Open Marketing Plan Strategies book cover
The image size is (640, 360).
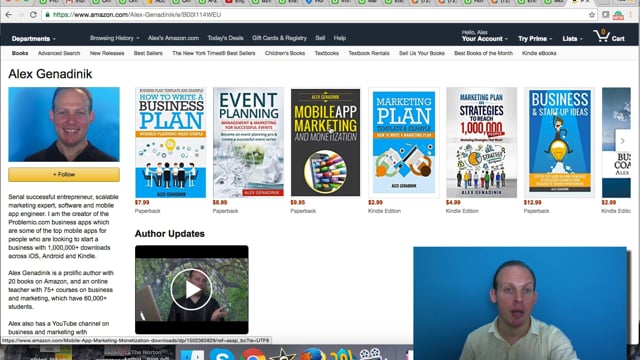point(482,142)
